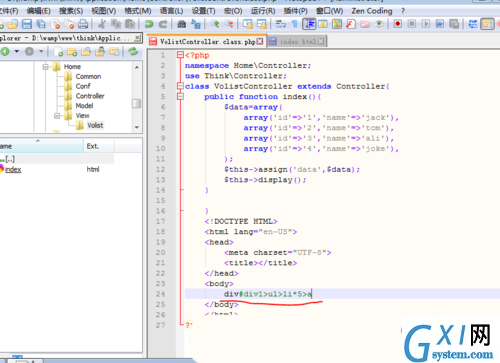Image resolution: width=500 pixels, height=363 pixels.
Task: Click the grey Redo arrow icon
Action: pyautogui.click(x=163, y=24)
